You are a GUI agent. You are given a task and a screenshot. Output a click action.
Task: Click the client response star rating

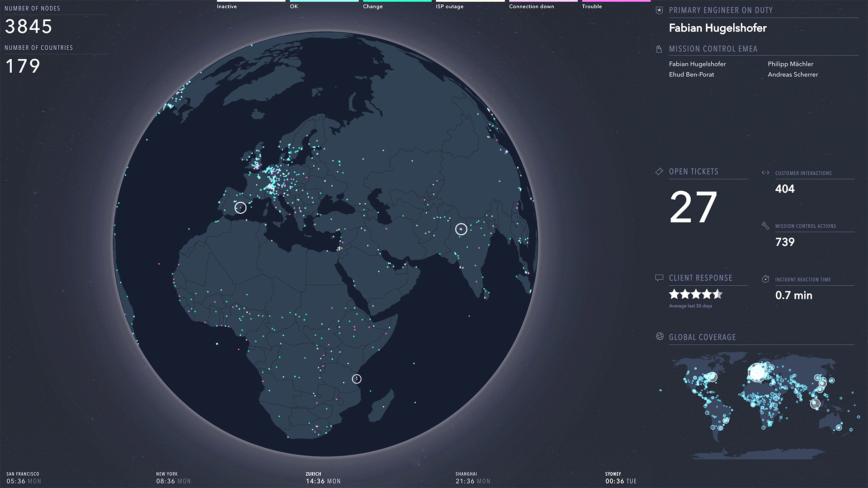[x=695, y=295]
